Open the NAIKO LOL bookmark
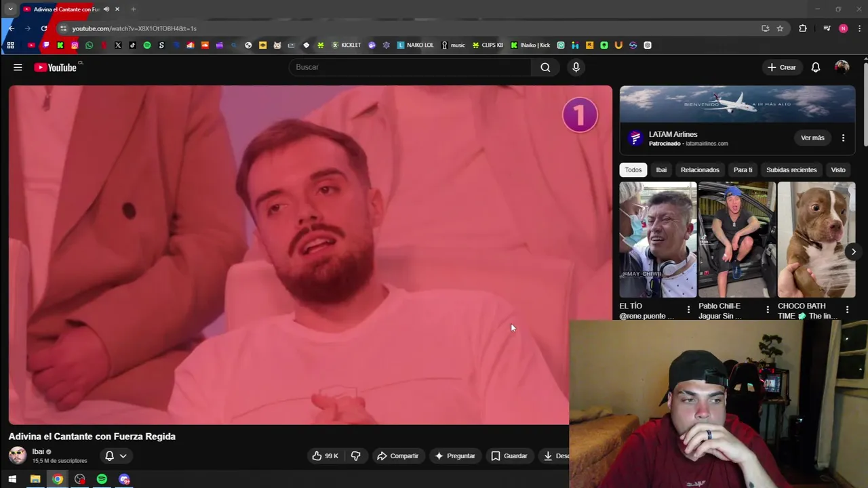This screenshot has width=868, height=488. point(415,45)
